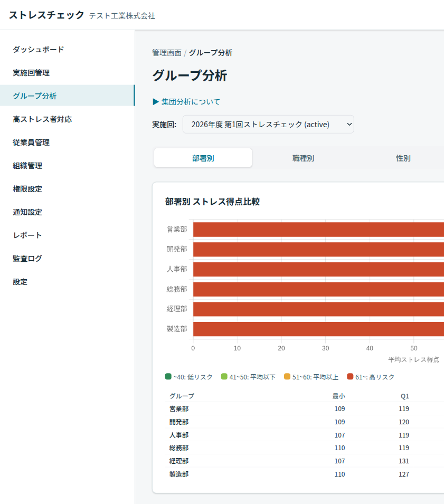
Task: Switch to the 職種別 tab
Action: pos(303,158)
